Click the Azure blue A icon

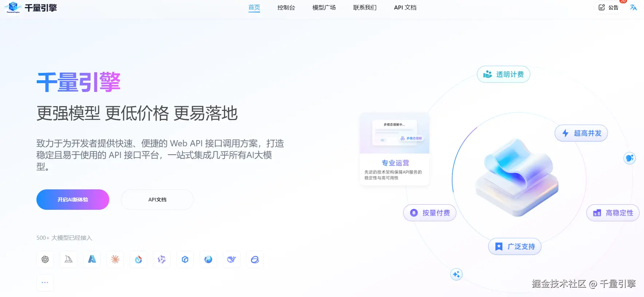coord(92,259)
